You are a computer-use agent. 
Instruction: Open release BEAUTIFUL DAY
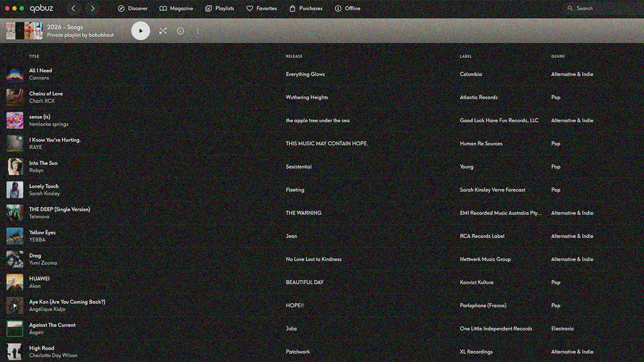(x=305, y=282)
